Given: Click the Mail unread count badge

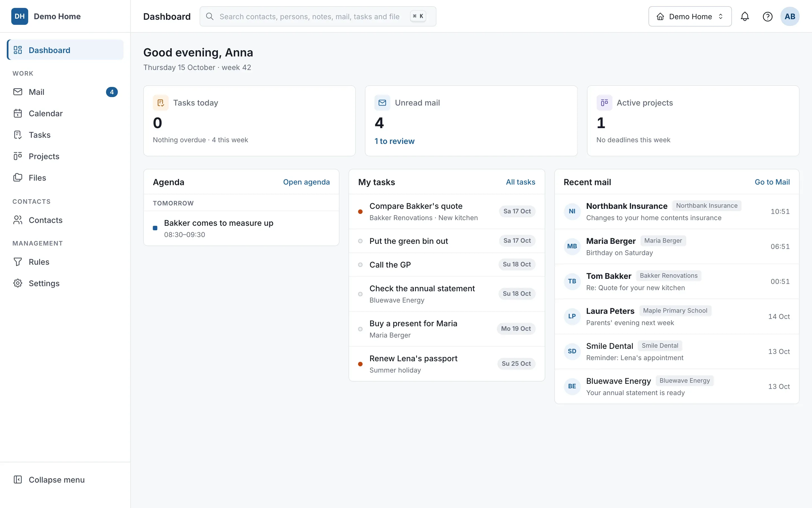Looking at the screenshot, I should click(x=112, y=92).
